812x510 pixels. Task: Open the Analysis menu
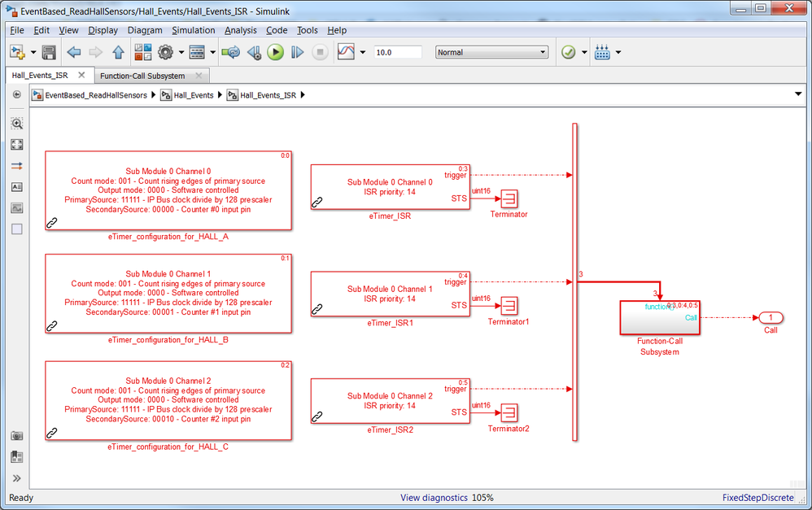pyautogui.click(x=240, y=30)
